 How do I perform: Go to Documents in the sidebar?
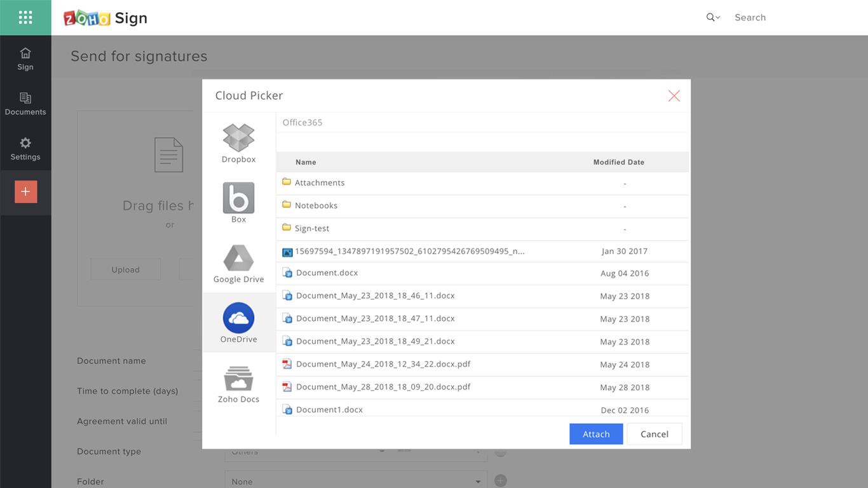pyautogui.click(x=25, y=104)
